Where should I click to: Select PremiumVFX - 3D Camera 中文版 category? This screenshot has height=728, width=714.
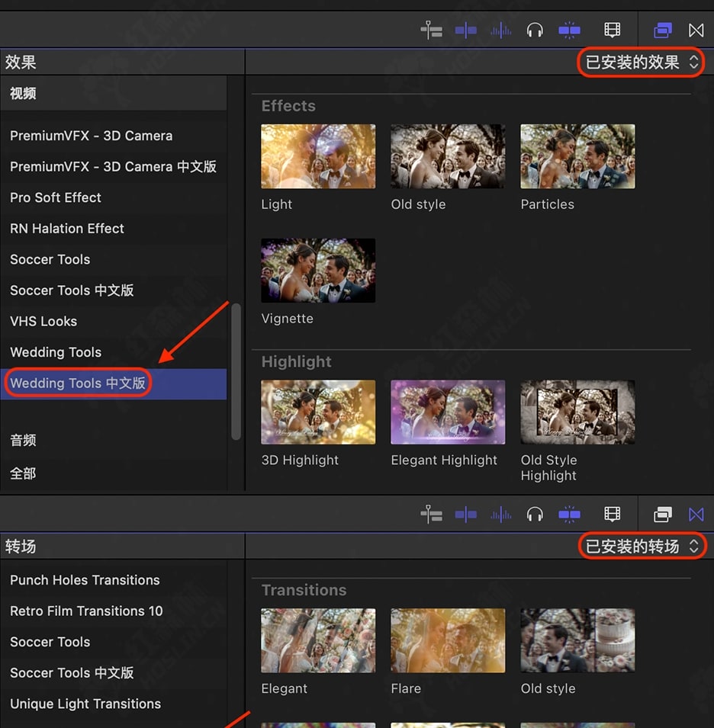(114, 167)
